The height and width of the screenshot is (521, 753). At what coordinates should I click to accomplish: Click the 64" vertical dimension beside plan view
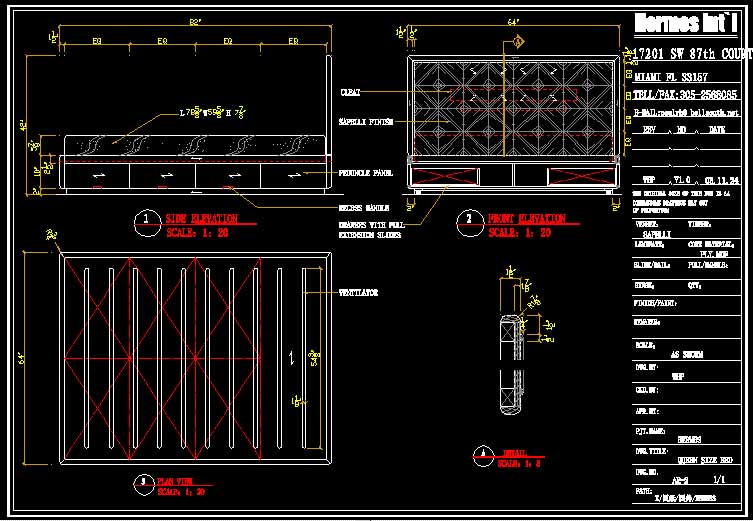(x=22, y=358)
